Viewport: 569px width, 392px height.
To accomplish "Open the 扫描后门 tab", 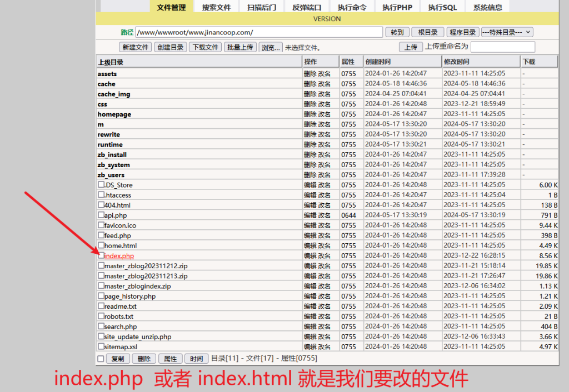I will pos(262,7).
